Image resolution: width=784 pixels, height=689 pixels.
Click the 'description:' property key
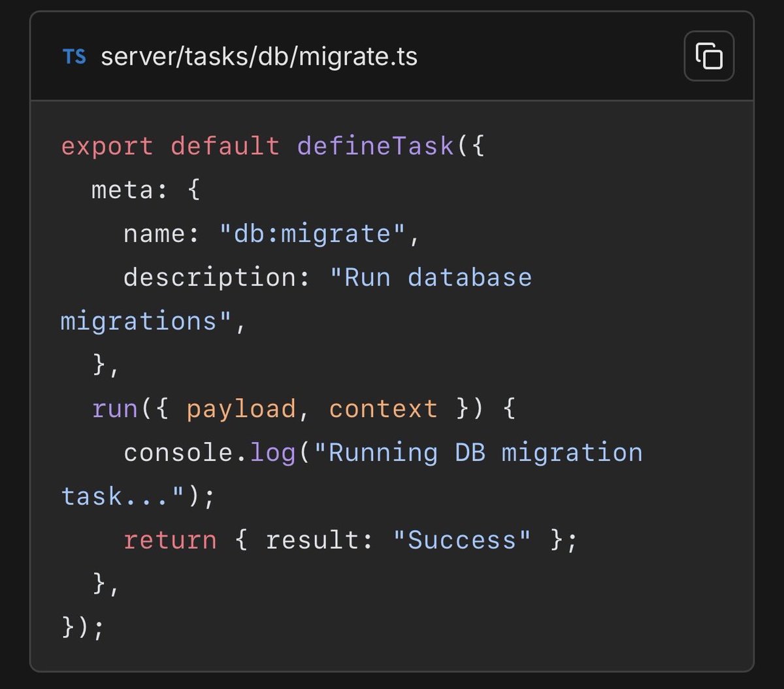217,278
